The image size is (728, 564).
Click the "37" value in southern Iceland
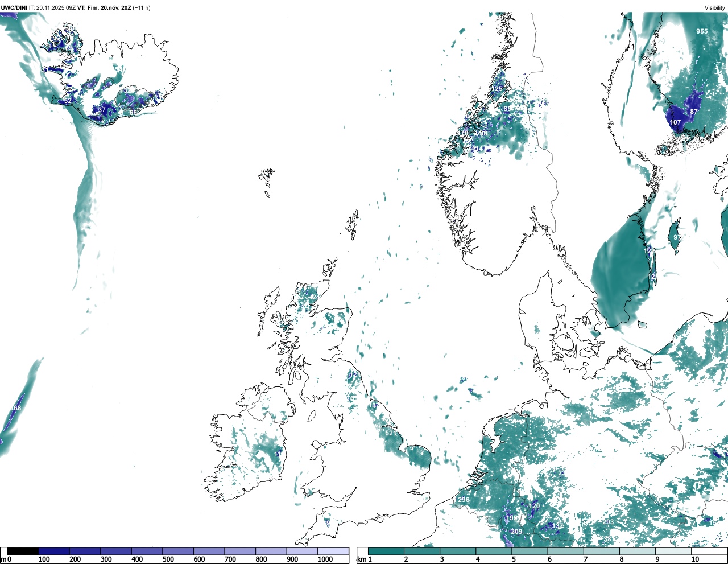pyautogui.click(x=102, y=110)
